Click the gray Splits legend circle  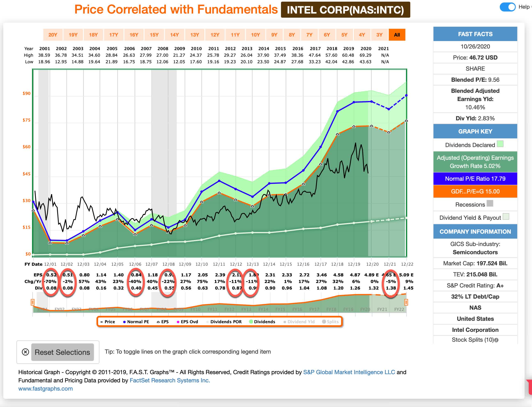click(x=324, y=322)
